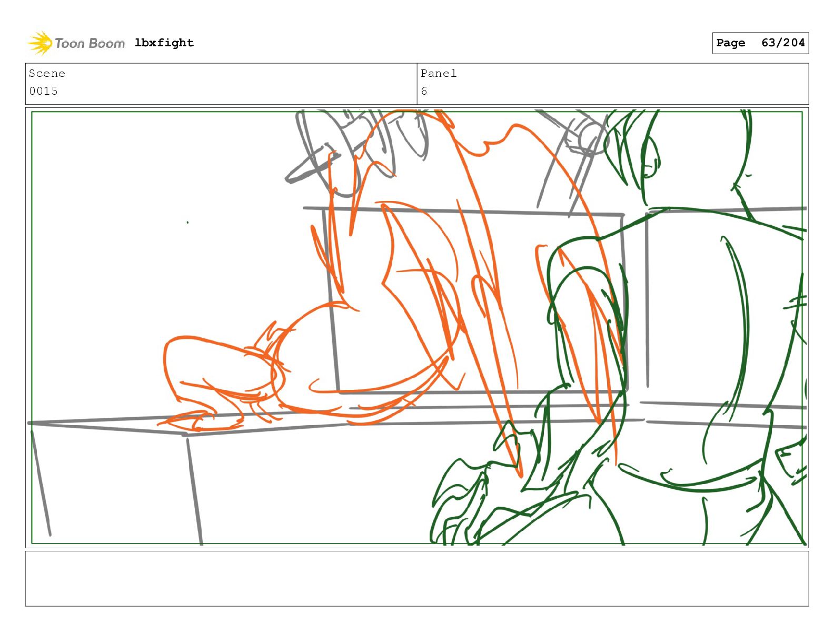Screen dimensions: 834x644
Task: Click the Page label text
Action: [731, 43]
